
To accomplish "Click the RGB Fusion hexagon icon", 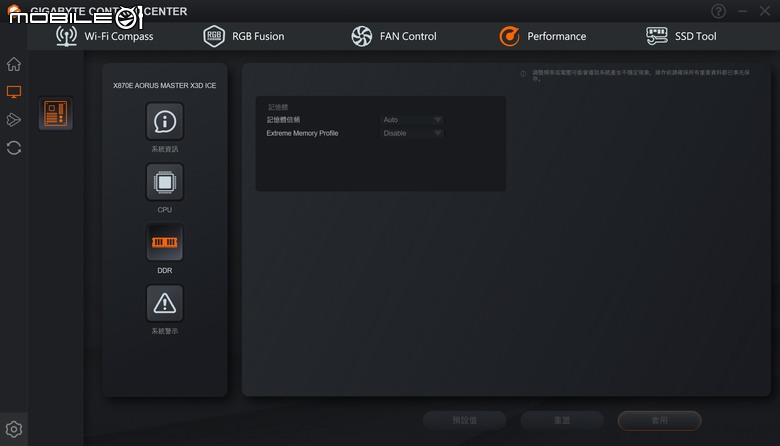I will click(214, 36).
